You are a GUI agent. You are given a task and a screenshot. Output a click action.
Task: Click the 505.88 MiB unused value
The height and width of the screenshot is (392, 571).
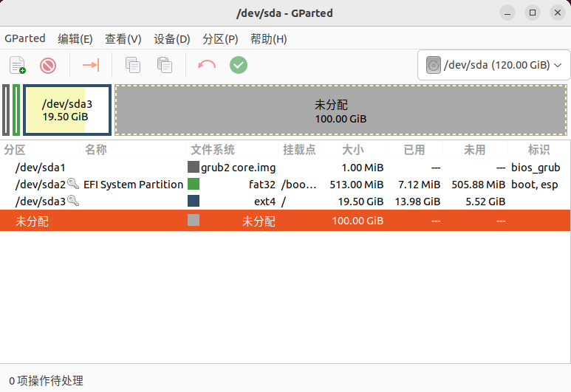point(479,185)
